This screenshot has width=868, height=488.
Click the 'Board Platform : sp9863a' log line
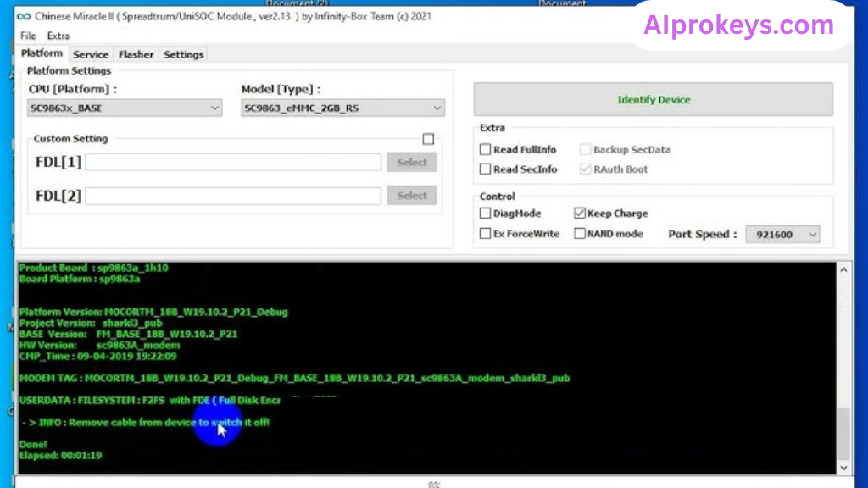coord(80,279)
